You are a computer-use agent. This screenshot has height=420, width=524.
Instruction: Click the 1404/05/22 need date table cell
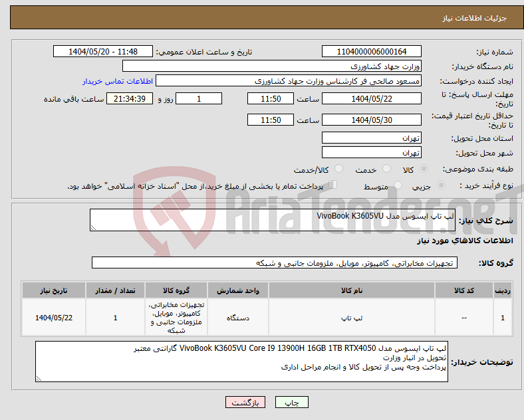(54, 318)
